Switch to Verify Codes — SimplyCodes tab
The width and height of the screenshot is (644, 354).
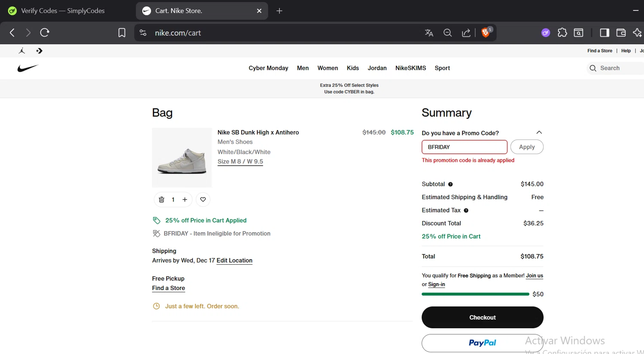62,11
